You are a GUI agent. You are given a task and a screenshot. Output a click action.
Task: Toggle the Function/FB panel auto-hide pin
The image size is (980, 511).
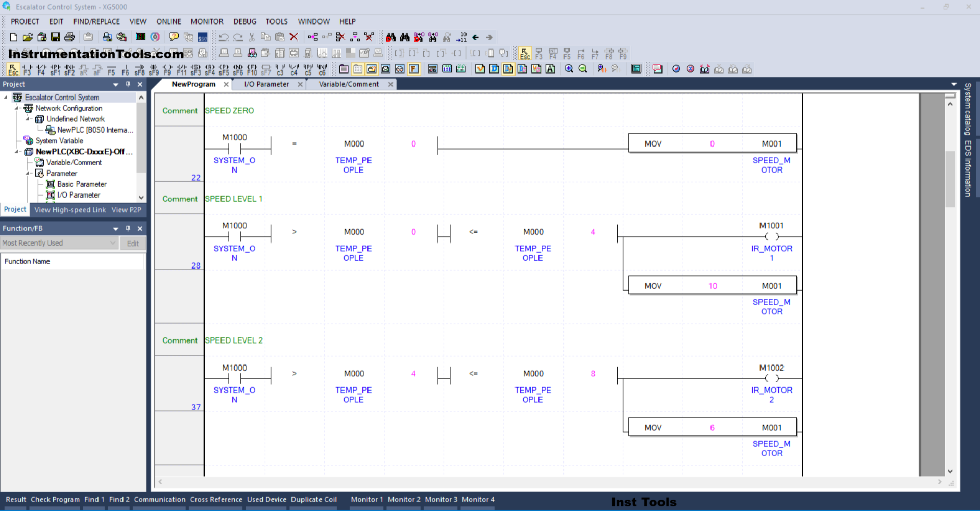pos(128,228)
